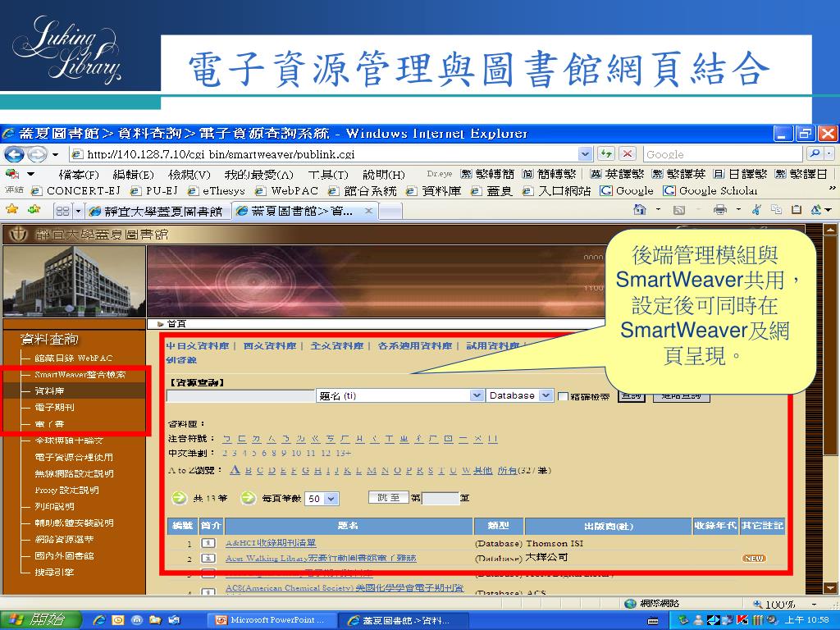The width and height of the screenshot is (840, 630).
Task: Open Microsoft PowerPoint taskbar button
Action: (x=272, y=620)
